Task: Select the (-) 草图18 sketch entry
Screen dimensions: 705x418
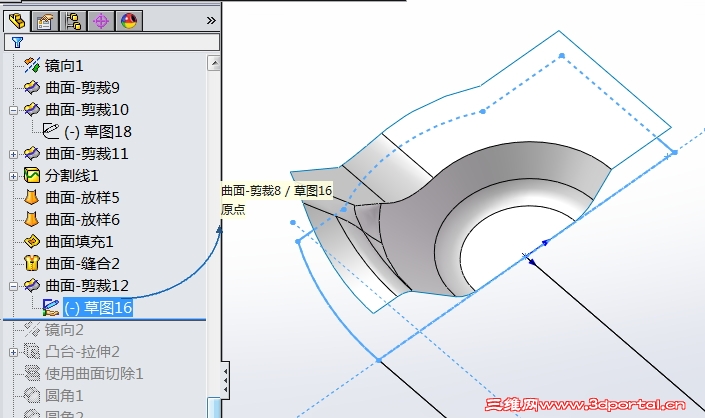Action: [x=98, y=132]
